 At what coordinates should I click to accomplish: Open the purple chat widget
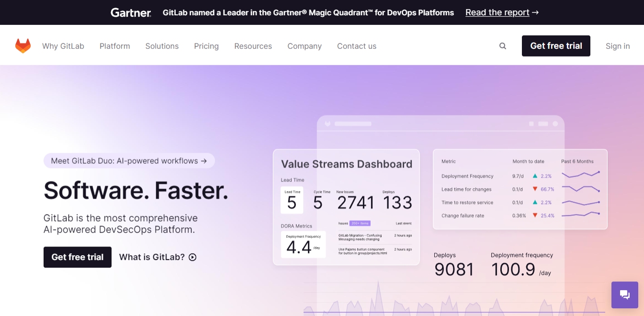(x=625, y=295)
